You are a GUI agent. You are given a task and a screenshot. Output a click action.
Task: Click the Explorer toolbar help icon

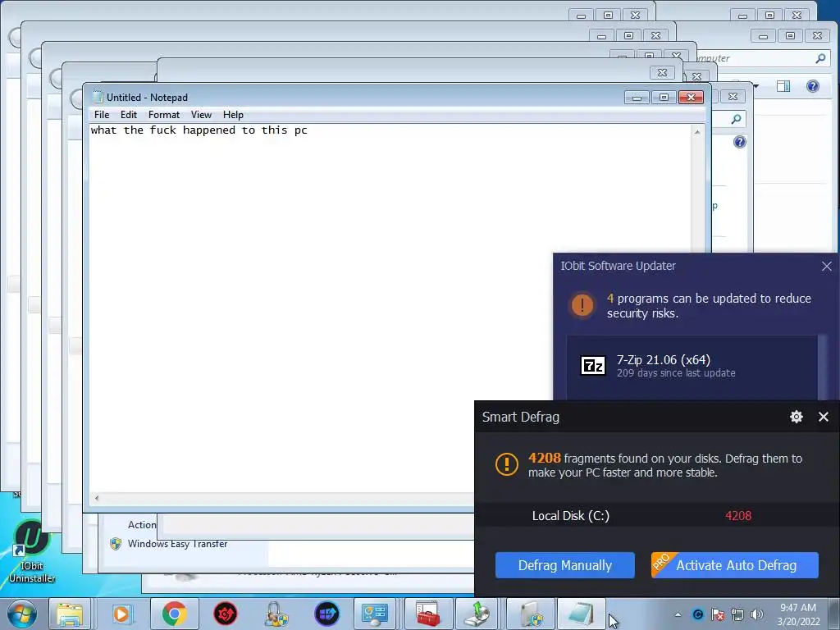[x=813, y=86]
